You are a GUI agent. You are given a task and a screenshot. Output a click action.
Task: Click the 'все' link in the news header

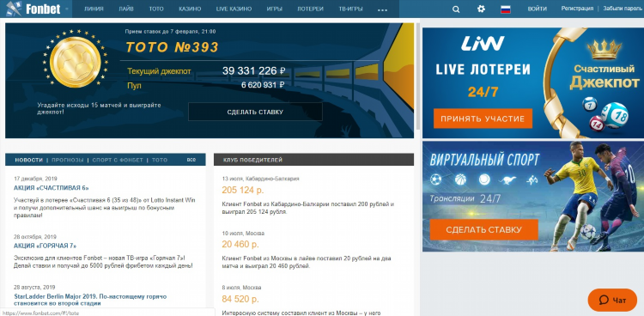click(x=191, y=160)
